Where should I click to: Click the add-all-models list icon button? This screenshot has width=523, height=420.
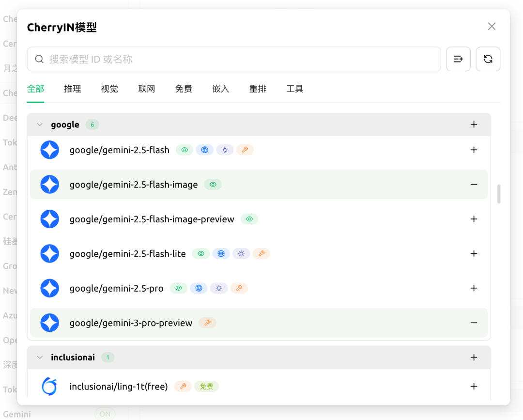pos(458,59)
